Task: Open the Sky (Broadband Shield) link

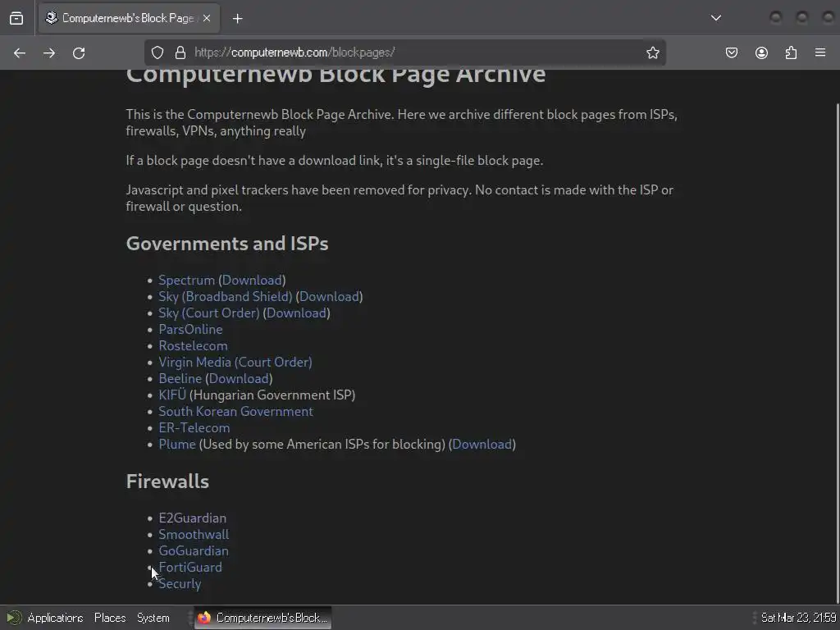Action: click(225, 297)
